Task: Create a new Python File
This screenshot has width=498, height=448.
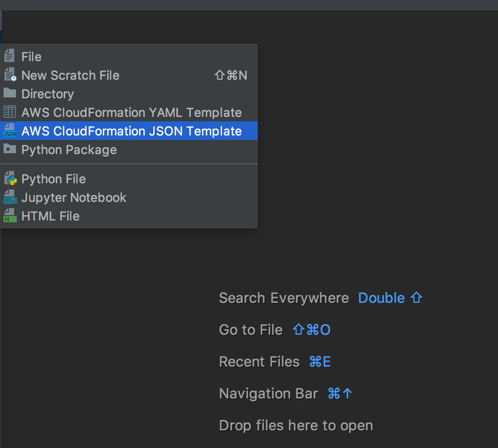Action: (x=128, y=179)
